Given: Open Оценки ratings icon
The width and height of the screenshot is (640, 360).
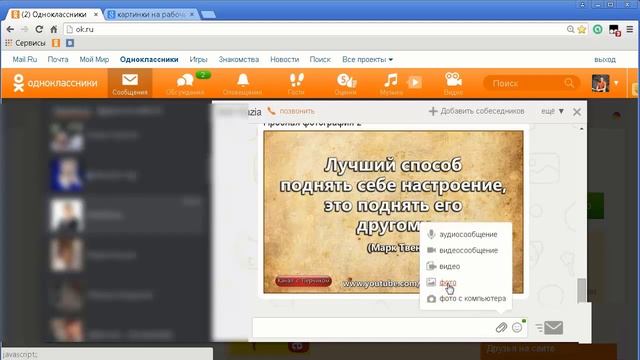Looking at the screenshot, I should coord(346,84).
